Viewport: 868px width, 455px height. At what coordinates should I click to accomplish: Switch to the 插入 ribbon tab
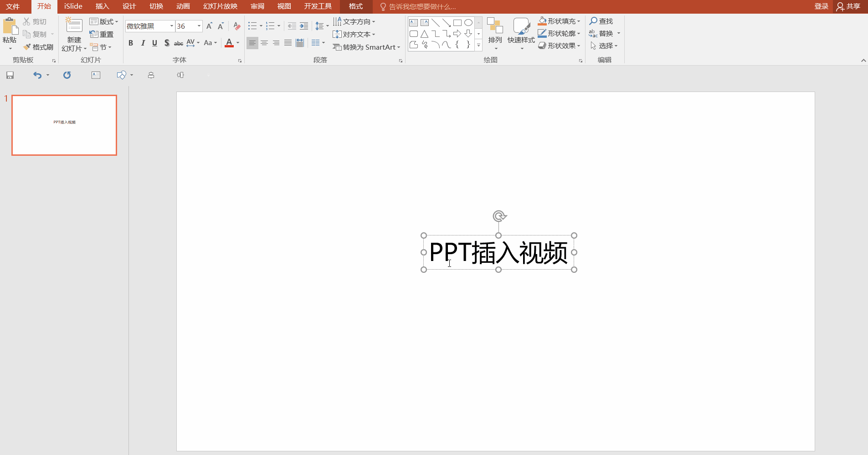(x=102, y=6)
